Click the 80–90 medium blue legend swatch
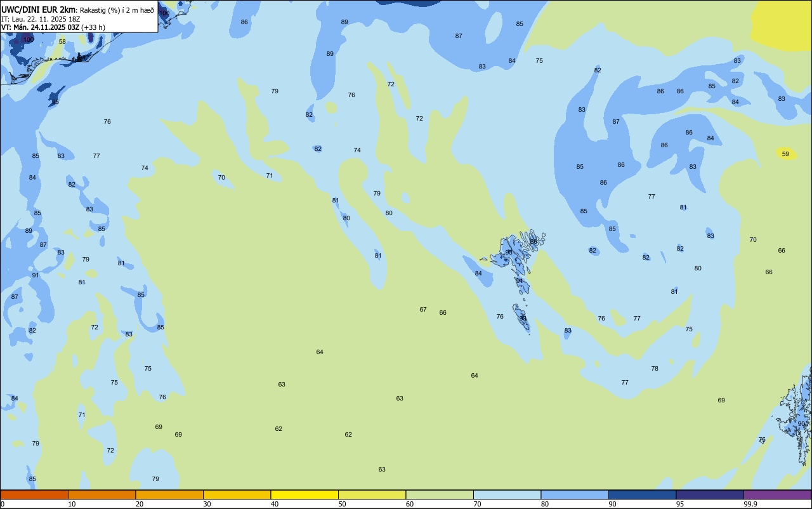 pos(575,494)
